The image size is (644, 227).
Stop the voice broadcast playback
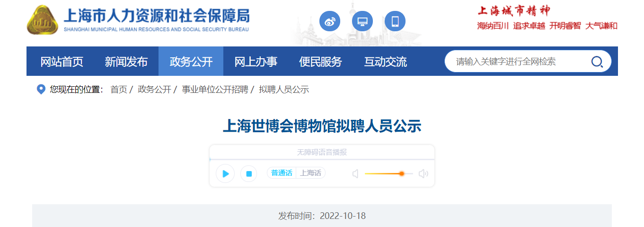tap(248, 173)
